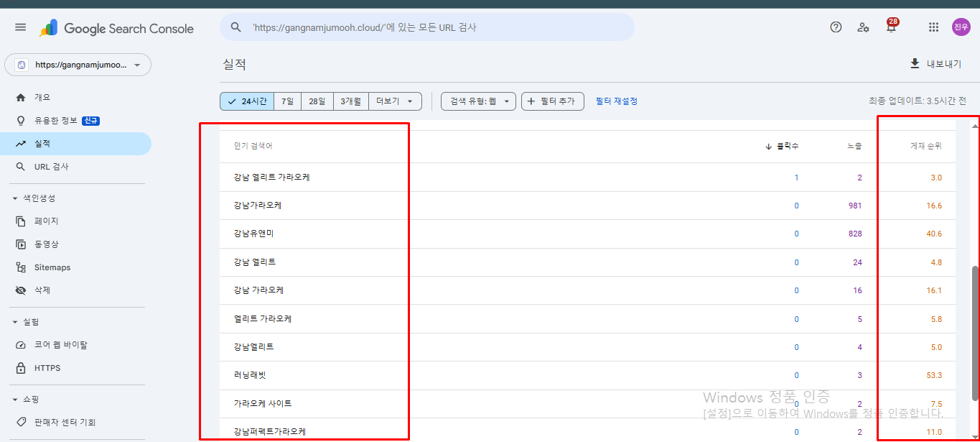Select the 7일 date range
980x442 pixels.
(287, 101)
